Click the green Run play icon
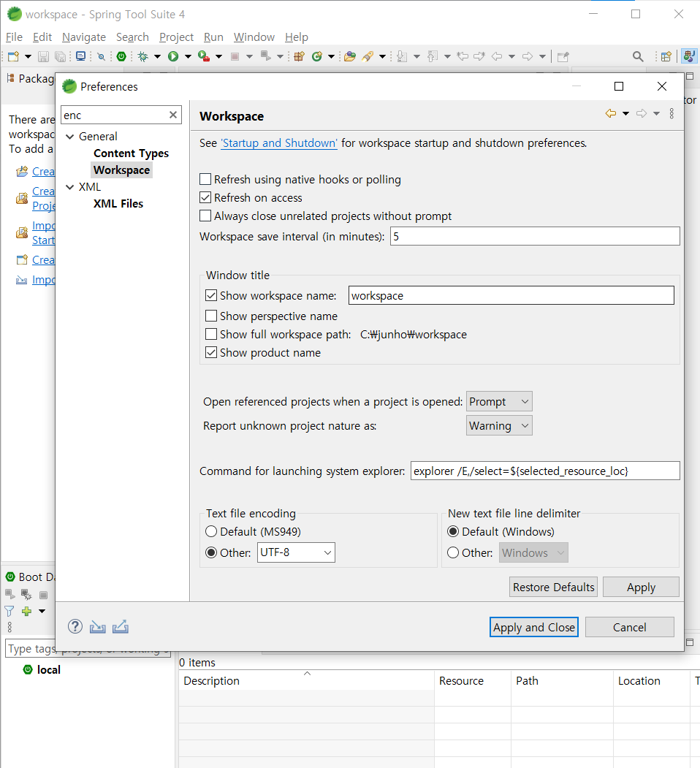Viewport: 700px width, 768px height. click(172, 57)
